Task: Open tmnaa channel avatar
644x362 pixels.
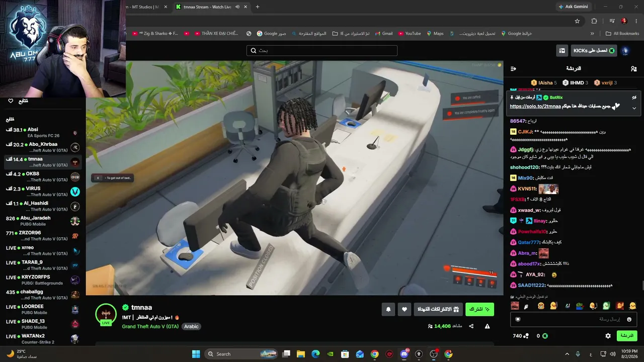Action: [106, 314]
